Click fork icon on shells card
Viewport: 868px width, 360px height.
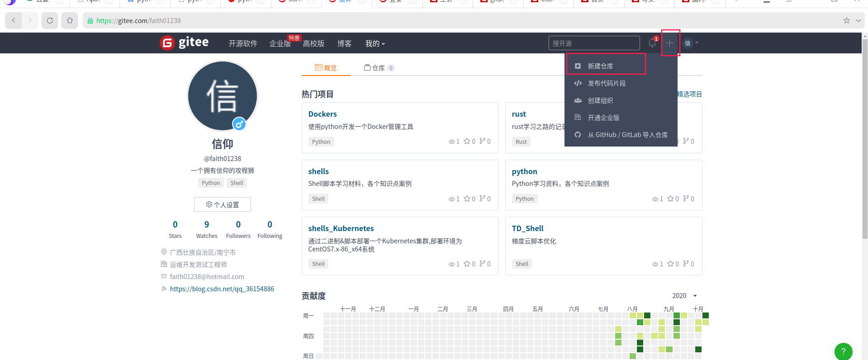click(x=482, y=199)
